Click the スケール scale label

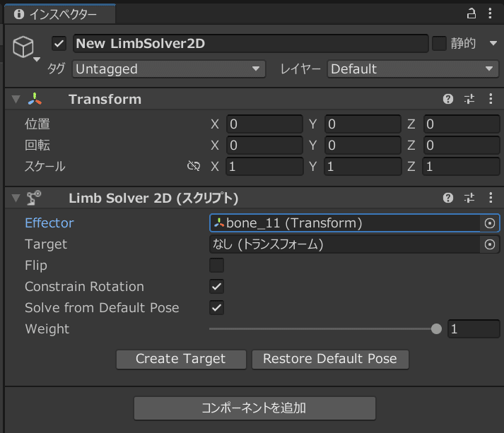(x=45, y=167)
